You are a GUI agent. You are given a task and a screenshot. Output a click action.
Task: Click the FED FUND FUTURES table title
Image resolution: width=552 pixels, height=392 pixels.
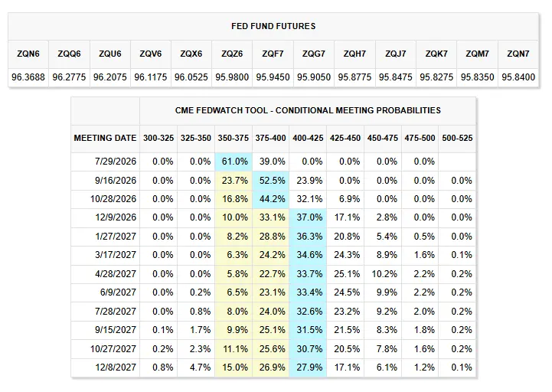click(273, 27)
